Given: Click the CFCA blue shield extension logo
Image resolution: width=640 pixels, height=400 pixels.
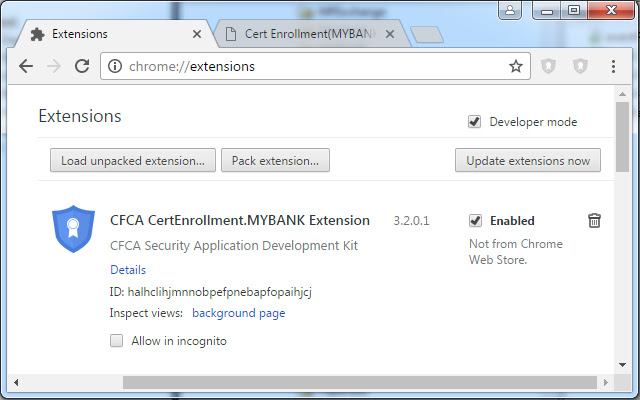Looking at the screenshot, I should (73, 229).
